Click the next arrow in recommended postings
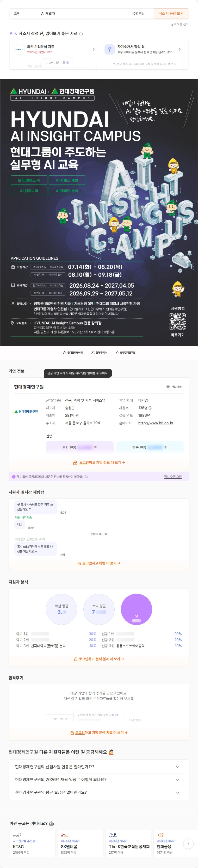The image size is (198, 868). [188, 844]
